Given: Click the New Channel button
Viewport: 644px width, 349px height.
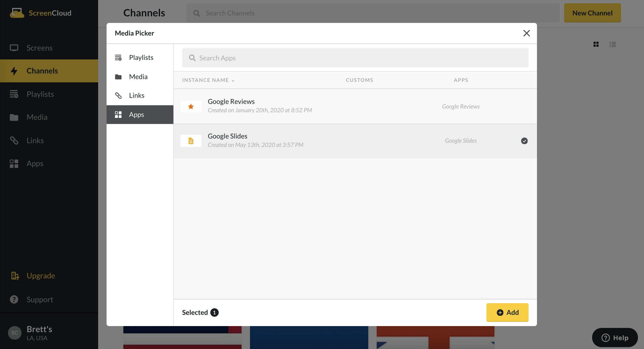Looking at the screenshot, I should click(592, 13).
